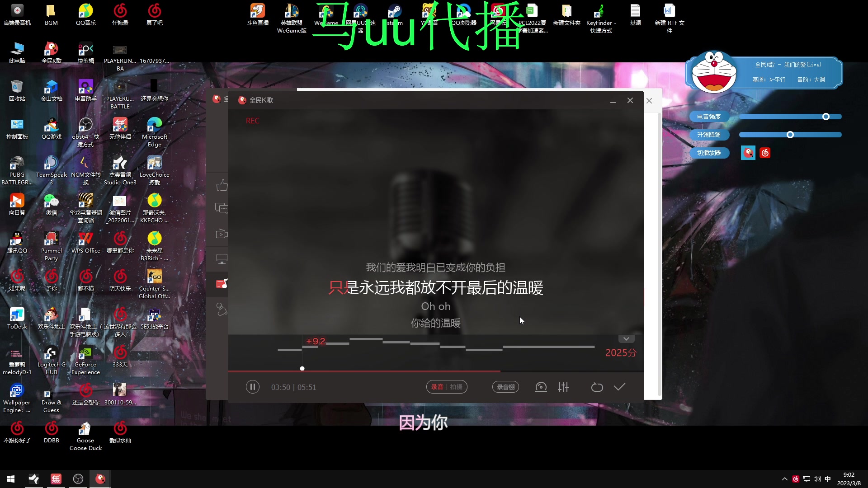Open the 腾讯QQ desktop icon
Viewport: 868px width, 488px height.
tap(17, 243)
